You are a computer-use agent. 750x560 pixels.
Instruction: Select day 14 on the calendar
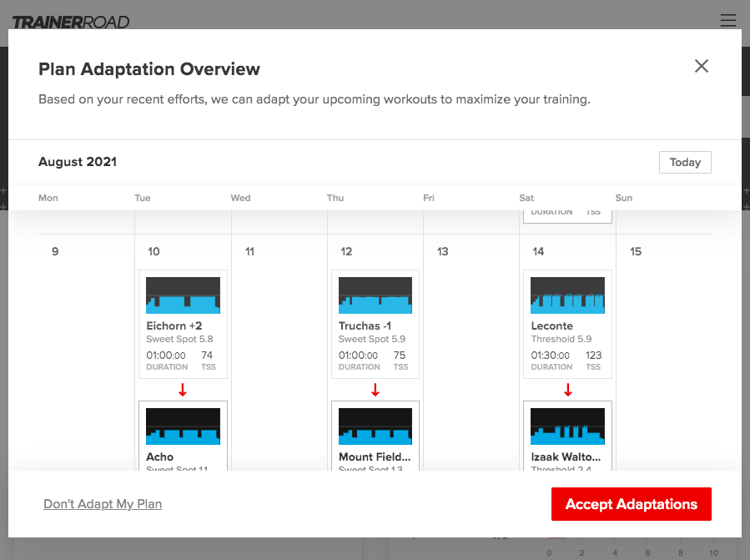pyautogui.click(x=539, y=252)
